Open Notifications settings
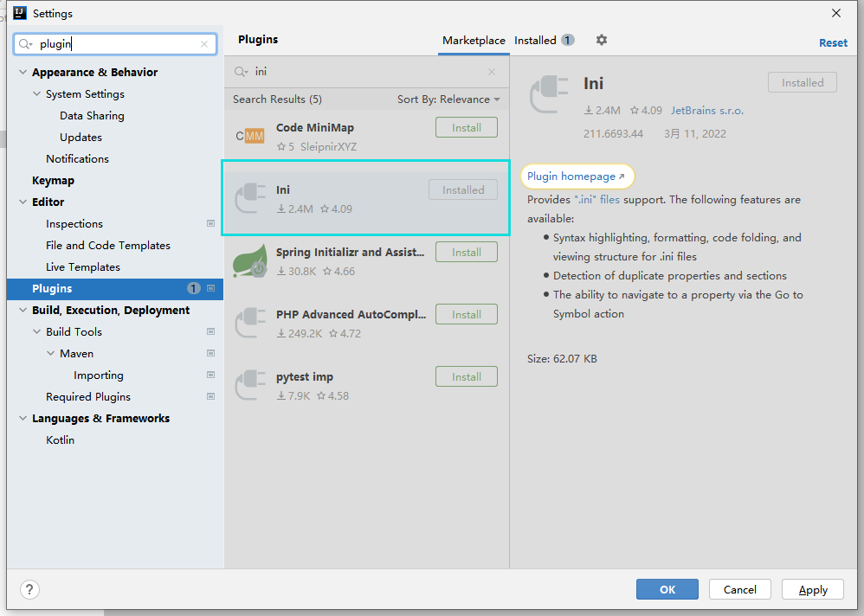 tap(77, 158)
